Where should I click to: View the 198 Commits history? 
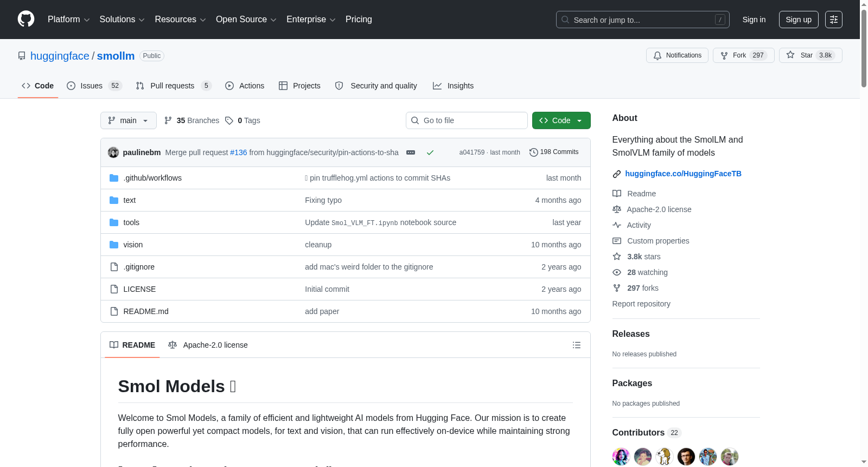pos(554,152)
